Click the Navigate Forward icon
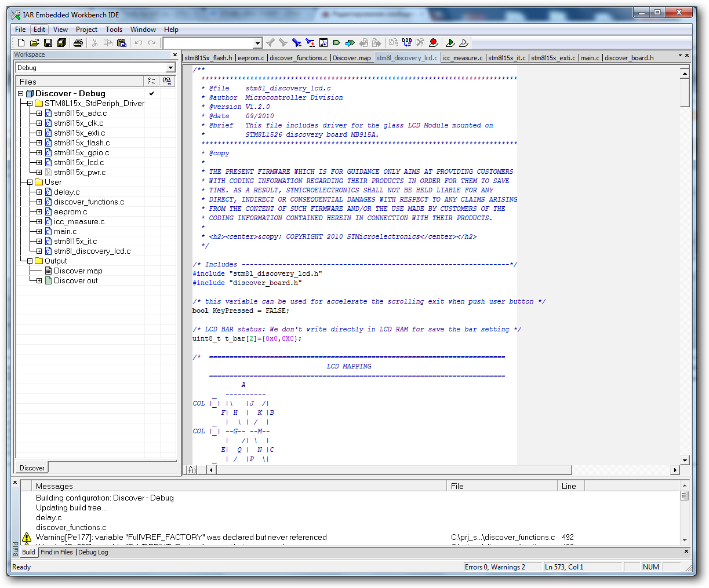Viewport: 709px width, 588px height. pyautogui.click(x=376, y=43)
